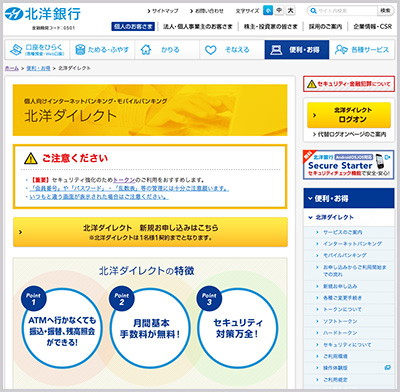400x392 pixels.
Task: Click the laptop icon beside 便利・お得
Action: [x=276, y=50]
